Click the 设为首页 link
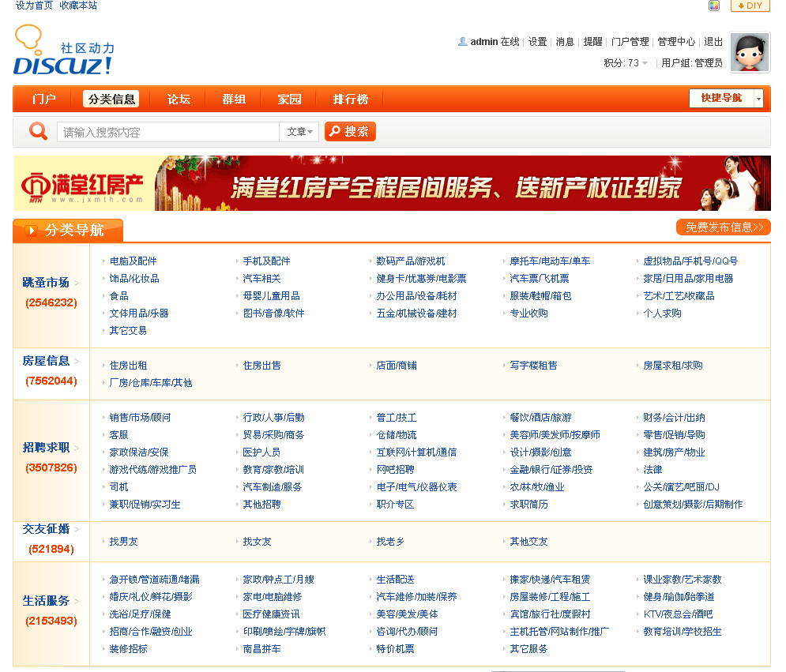 34,6
